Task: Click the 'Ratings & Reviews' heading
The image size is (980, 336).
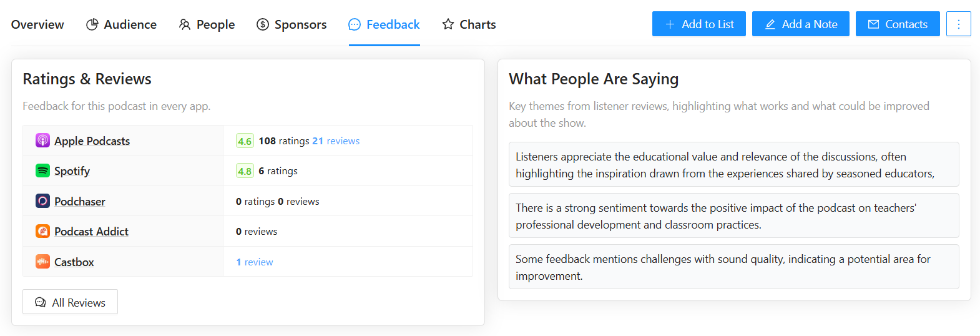Action: pyautogui.click(x=87, y=79)
